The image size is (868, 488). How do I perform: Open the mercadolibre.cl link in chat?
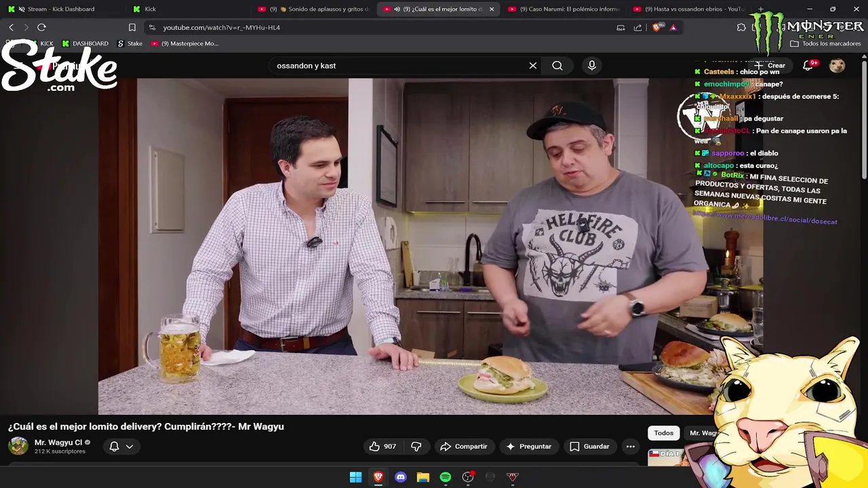(765, 218)
